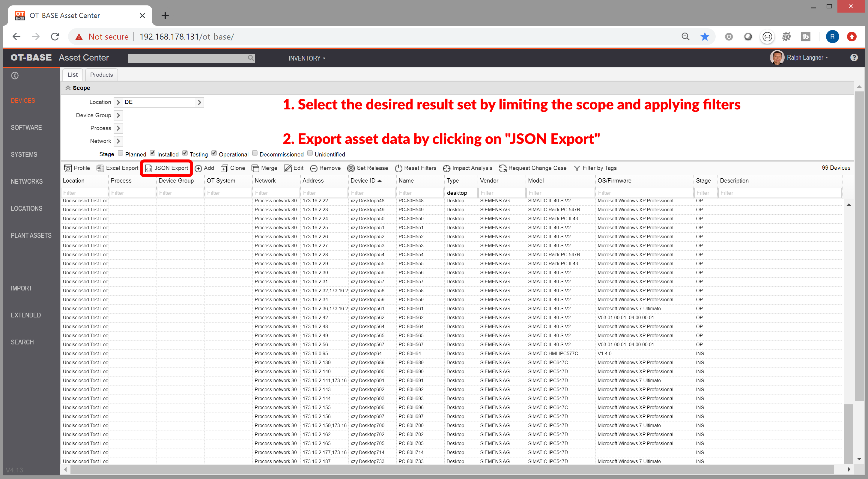Viewport: 868px width, 479px height.
Task: Enable the Decommissioned stage checkbox
Action: (x=255, y=153)
